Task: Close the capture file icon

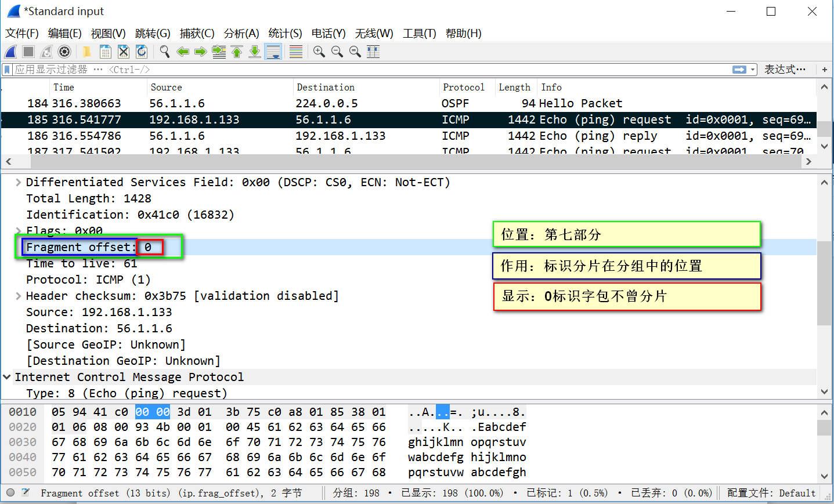Action: pyautogui.click(x=124, y=52)
